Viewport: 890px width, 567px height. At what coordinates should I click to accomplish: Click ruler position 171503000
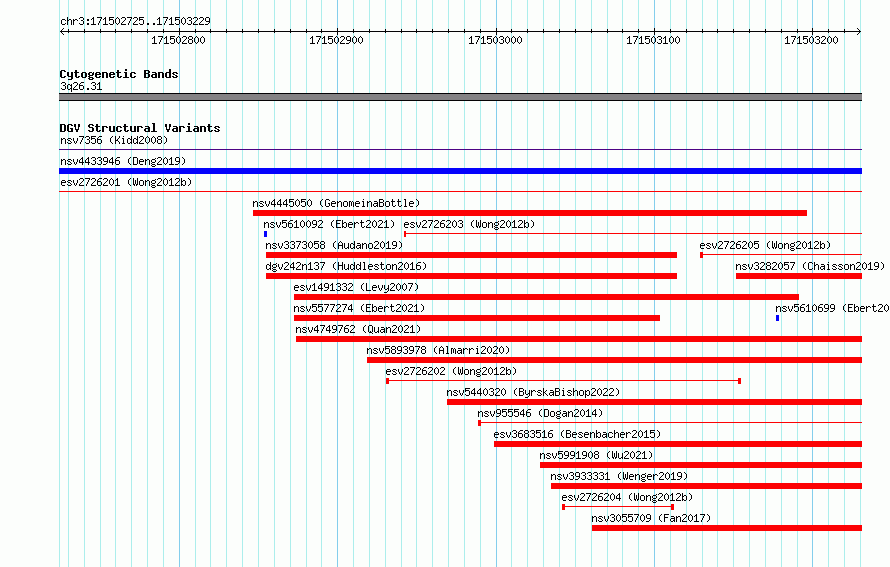pos(495,40)
